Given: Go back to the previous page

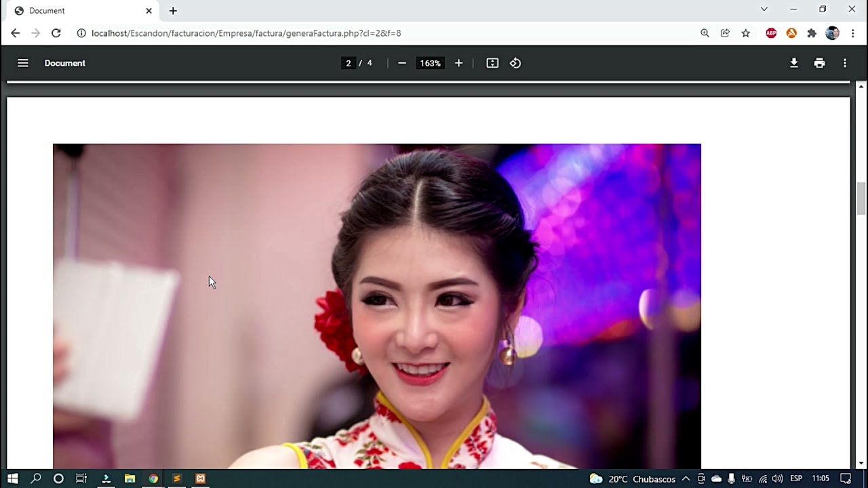Looking at the screenshot, I should point(15,33).
